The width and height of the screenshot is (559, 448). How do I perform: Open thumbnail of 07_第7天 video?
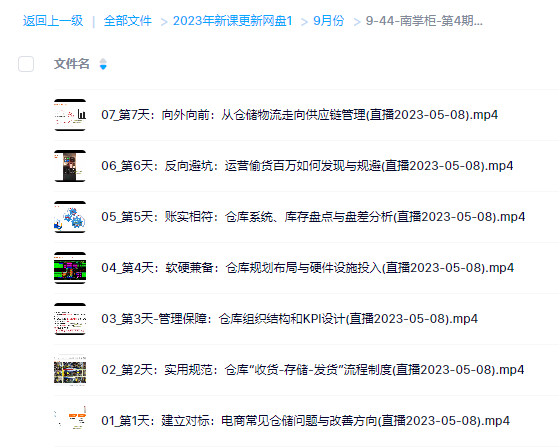coord(70,115)
